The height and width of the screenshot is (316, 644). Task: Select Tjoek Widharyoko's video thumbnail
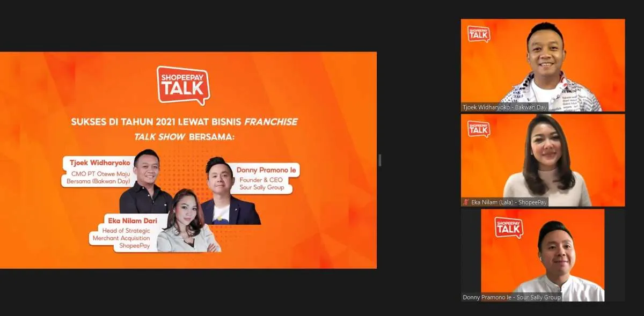click(543, 64)
